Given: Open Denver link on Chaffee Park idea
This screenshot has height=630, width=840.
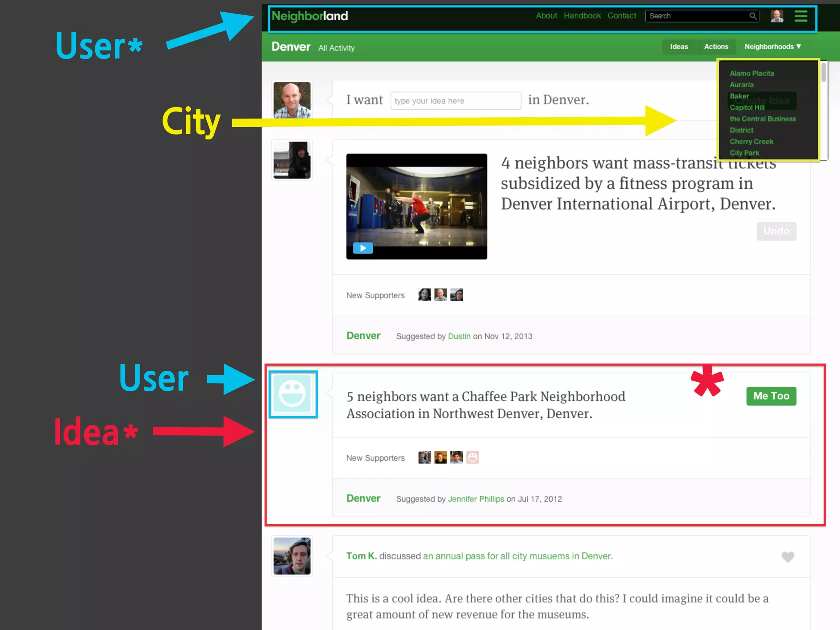Looking at the screenshot, I should click(363, 498).
